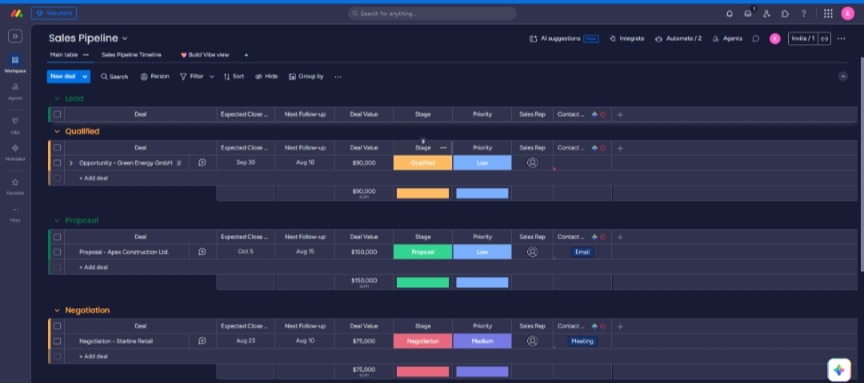Tick checkbox for Starline Retail deal
864x383 pixels.
pyautogui.click(x=57, y=341)
